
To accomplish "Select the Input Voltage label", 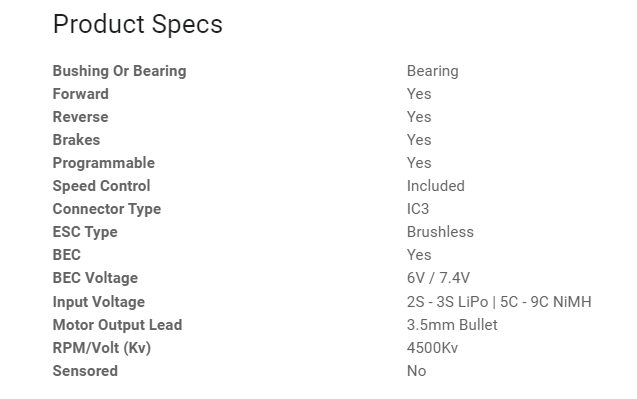I will click(99, 302).
